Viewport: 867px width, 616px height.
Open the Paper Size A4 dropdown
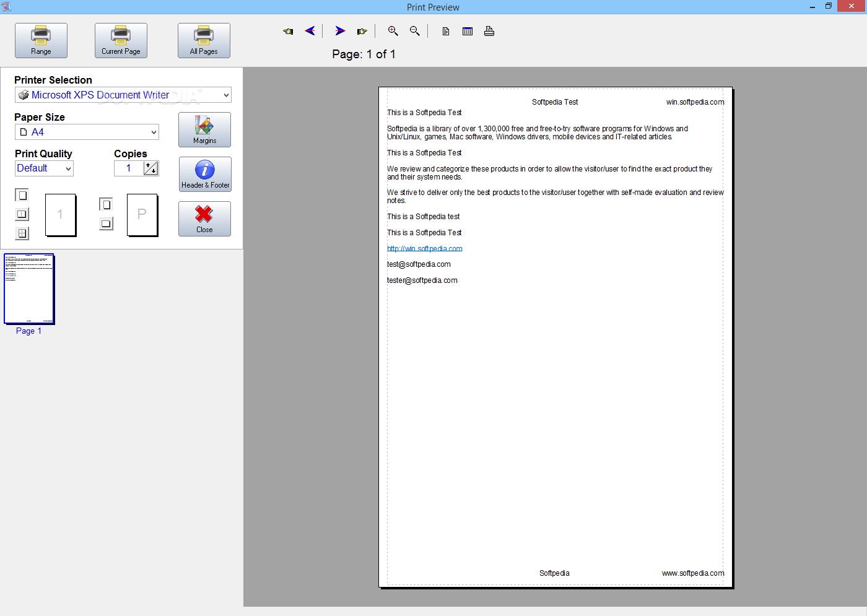pyautogui.click(x=87, y=132)
